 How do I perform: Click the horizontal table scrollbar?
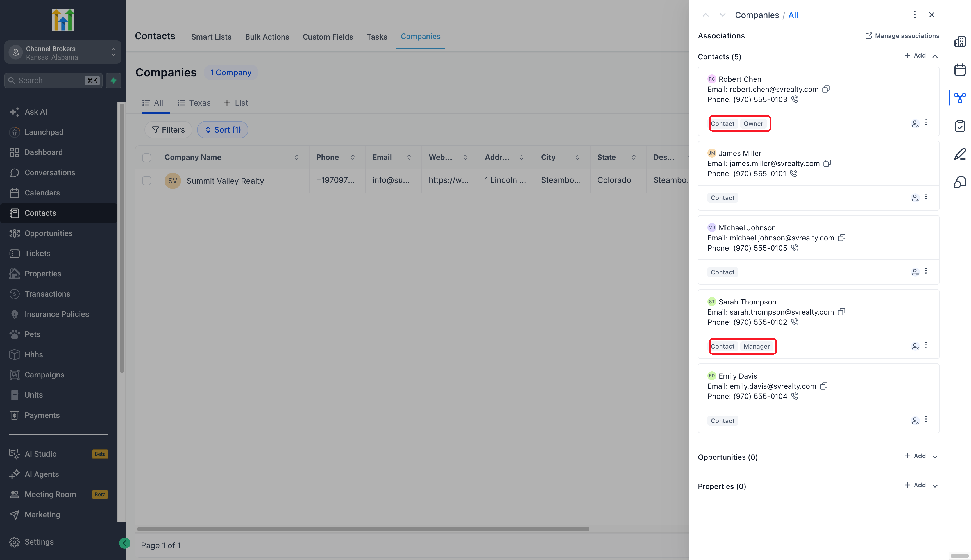click(363, 529)
